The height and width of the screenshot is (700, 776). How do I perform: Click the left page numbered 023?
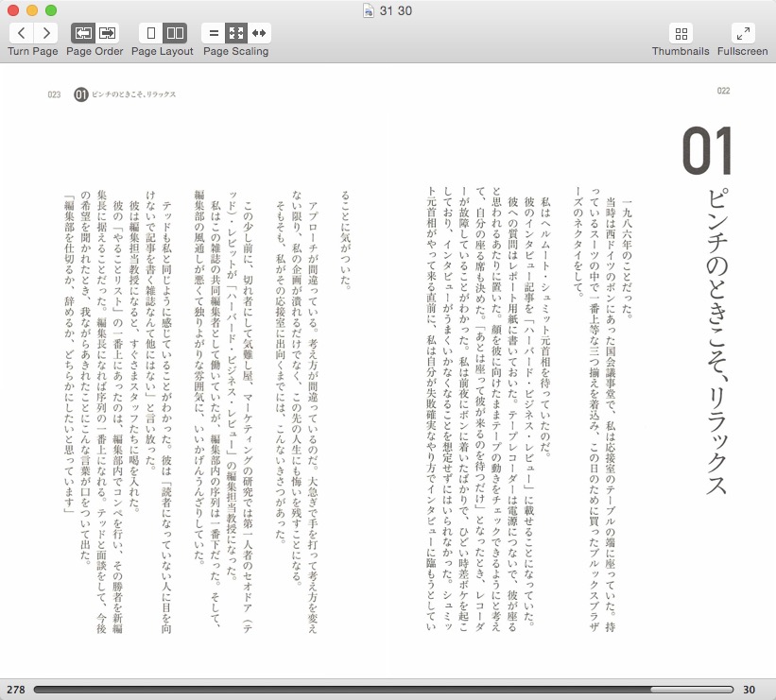click(54, 94)
